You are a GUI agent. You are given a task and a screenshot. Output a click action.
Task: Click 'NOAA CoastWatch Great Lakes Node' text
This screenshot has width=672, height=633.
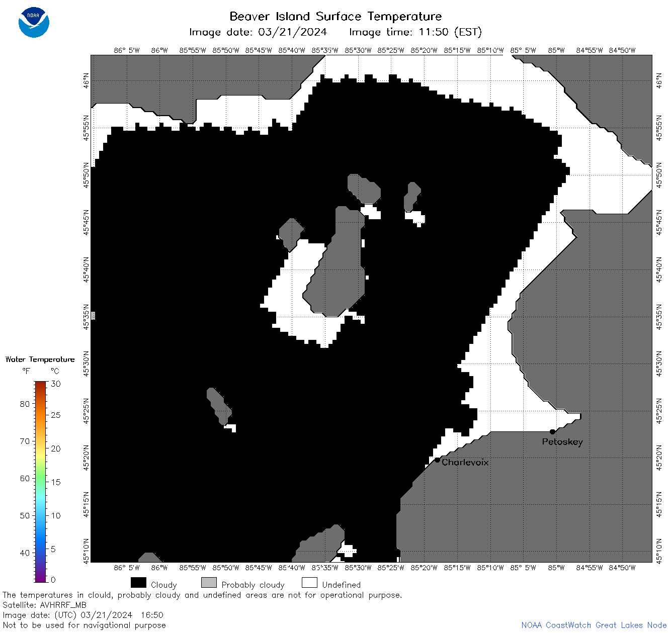point(594,625)
